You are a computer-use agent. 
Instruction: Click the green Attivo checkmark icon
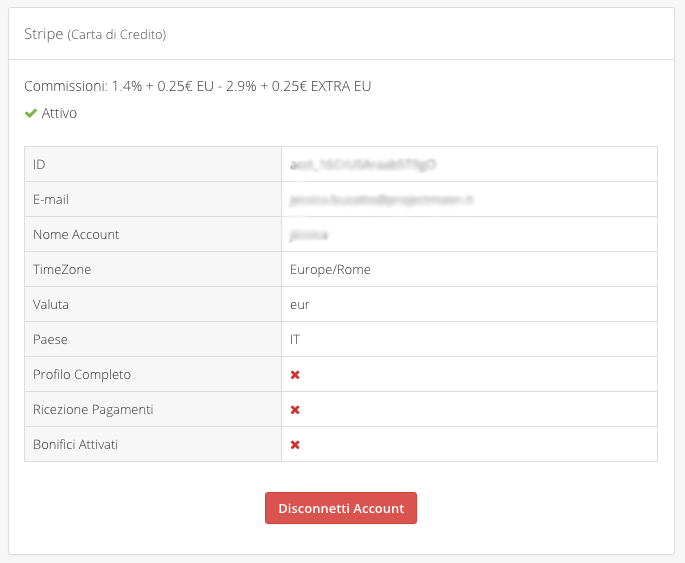tap(31, 113)
